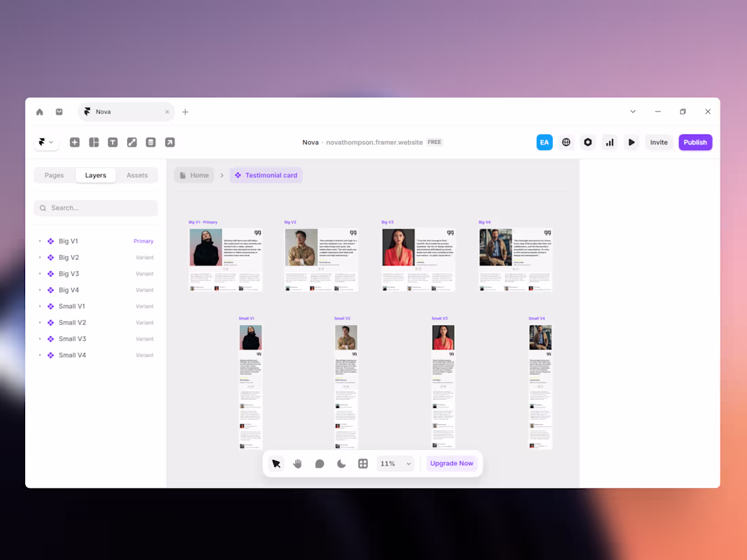Select the Big V4 component icon

[x=50, y=290]
